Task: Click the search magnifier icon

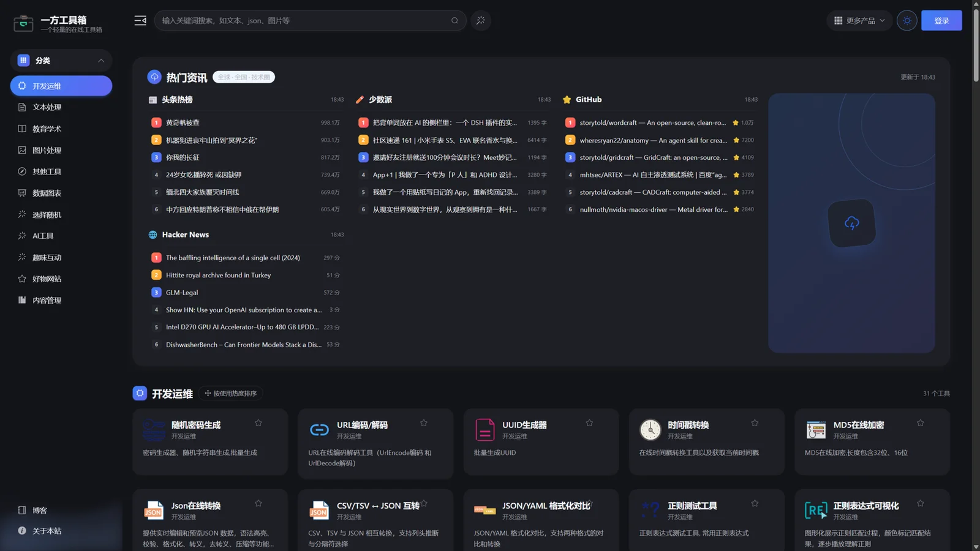Action: 454,20
